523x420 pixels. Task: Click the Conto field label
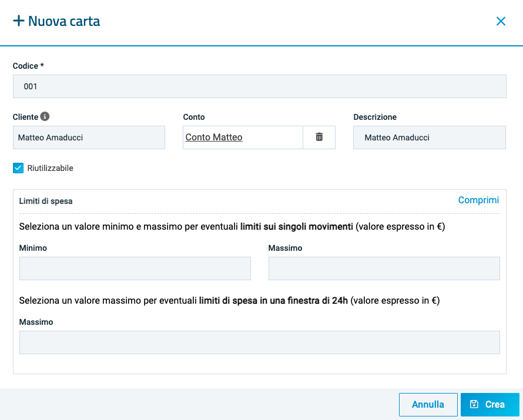click(x=194, y=117)
